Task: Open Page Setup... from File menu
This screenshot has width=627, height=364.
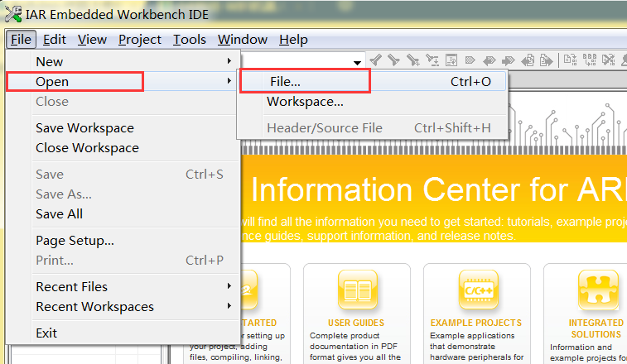Action: coord(123,241)
